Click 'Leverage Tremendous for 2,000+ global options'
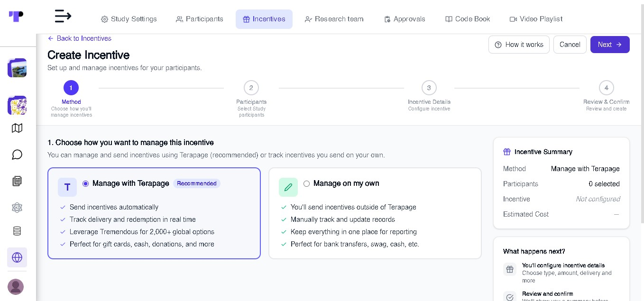The width and height of the screenshot is (644, 301). tap(142, 232)
